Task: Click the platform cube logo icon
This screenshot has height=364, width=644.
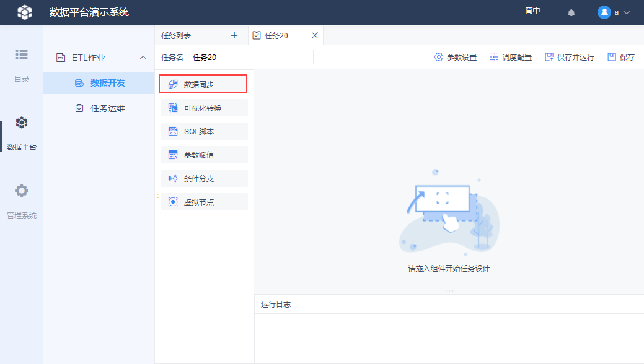Action: 25,12
